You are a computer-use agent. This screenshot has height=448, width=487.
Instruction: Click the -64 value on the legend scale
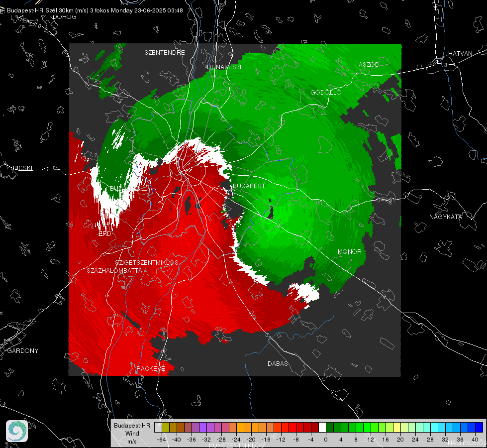162,440
